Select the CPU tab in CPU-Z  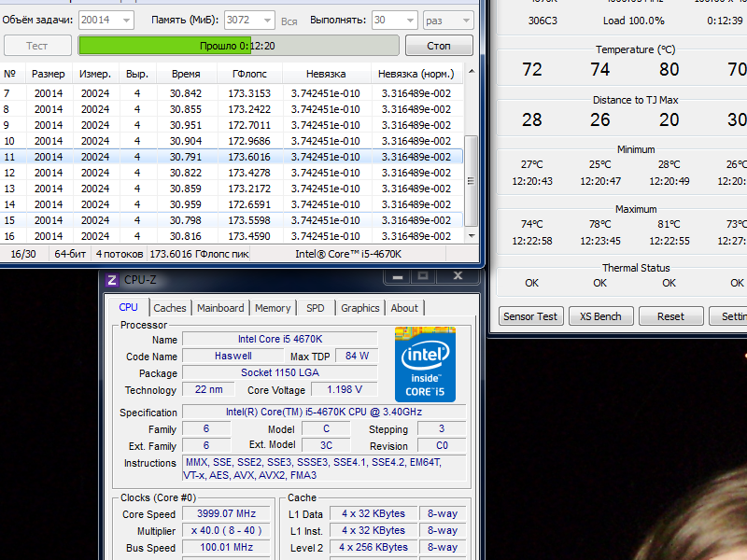(x=129, y=307)
